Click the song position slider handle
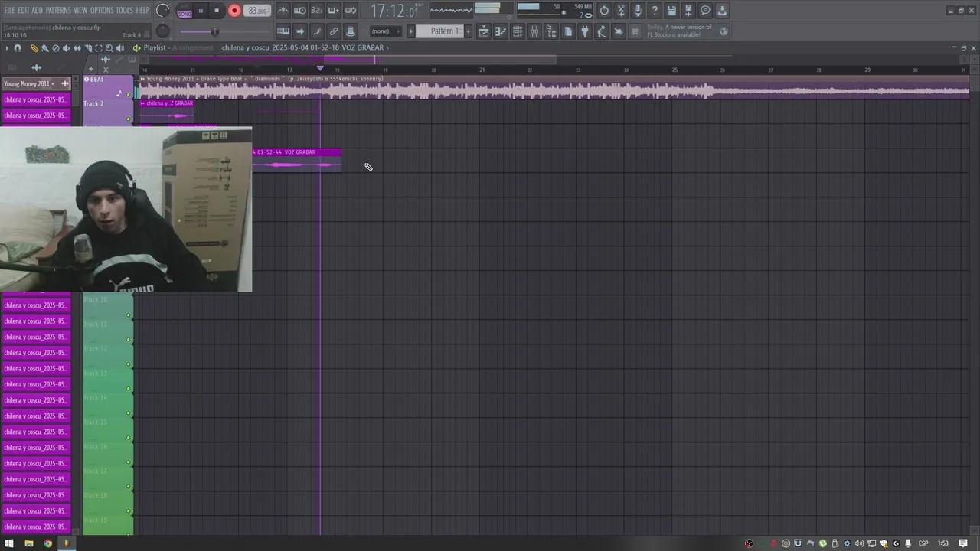 point(214,31)
